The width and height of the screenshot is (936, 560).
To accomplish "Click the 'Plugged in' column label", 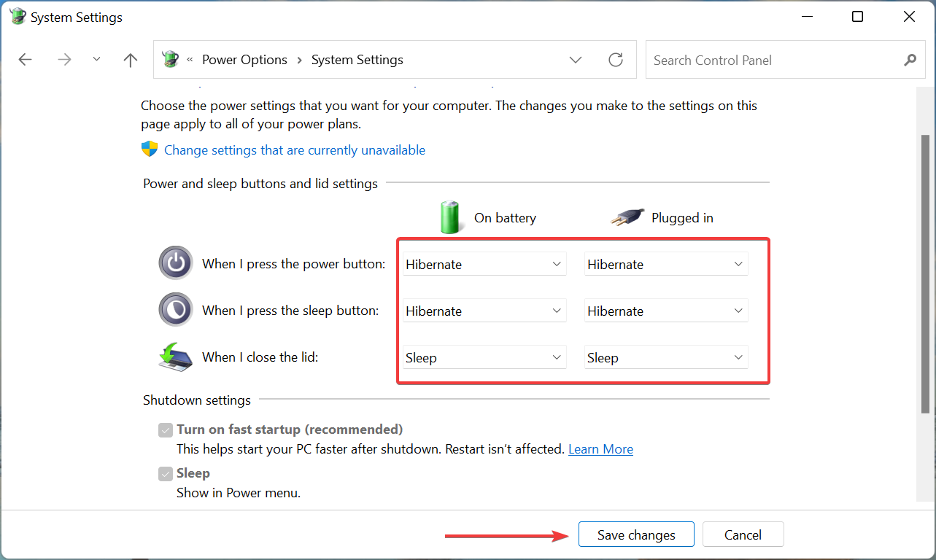I will [682, 217].
